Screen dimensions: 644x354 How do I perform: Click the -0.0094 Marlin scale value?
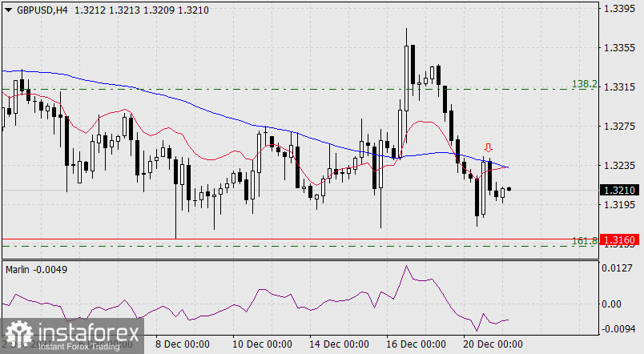pyautogui.click(x=619, y=329)
